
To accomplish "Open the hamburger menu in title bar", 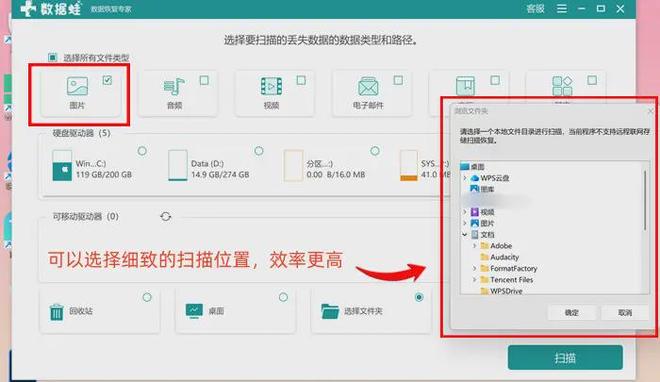I will [x=562, y=8].
